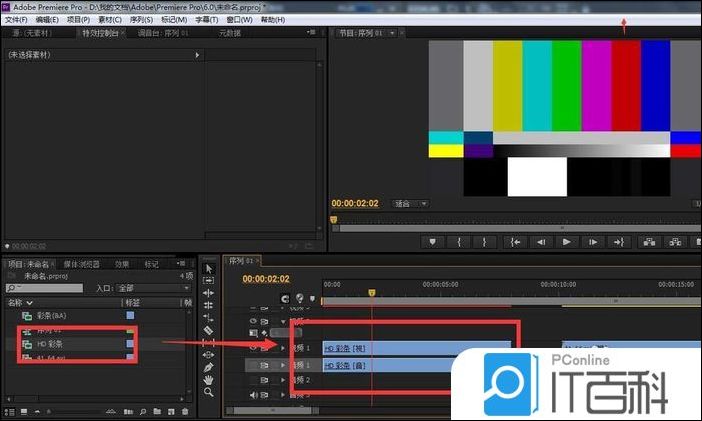
Task: Select HD 彩条 item in project bin
Action: (x=50, y=344)
